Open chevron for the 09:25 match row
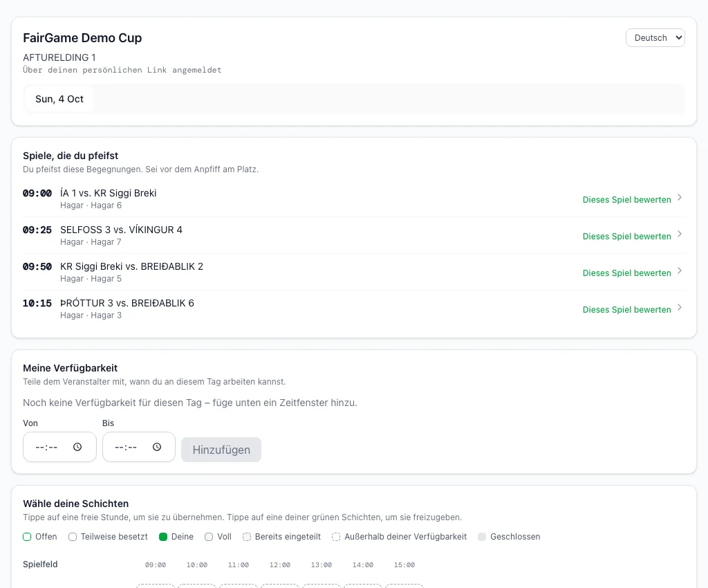 [680, 234]
